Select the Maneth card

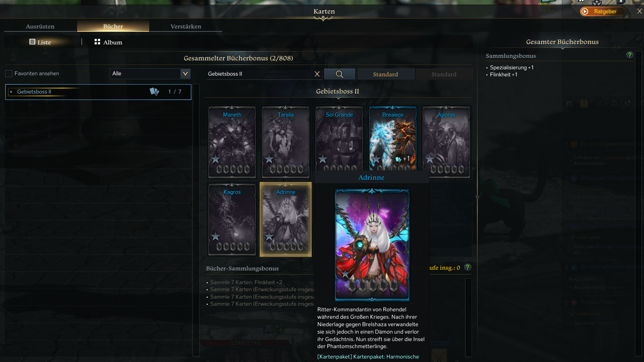click(x=232, y=142)
